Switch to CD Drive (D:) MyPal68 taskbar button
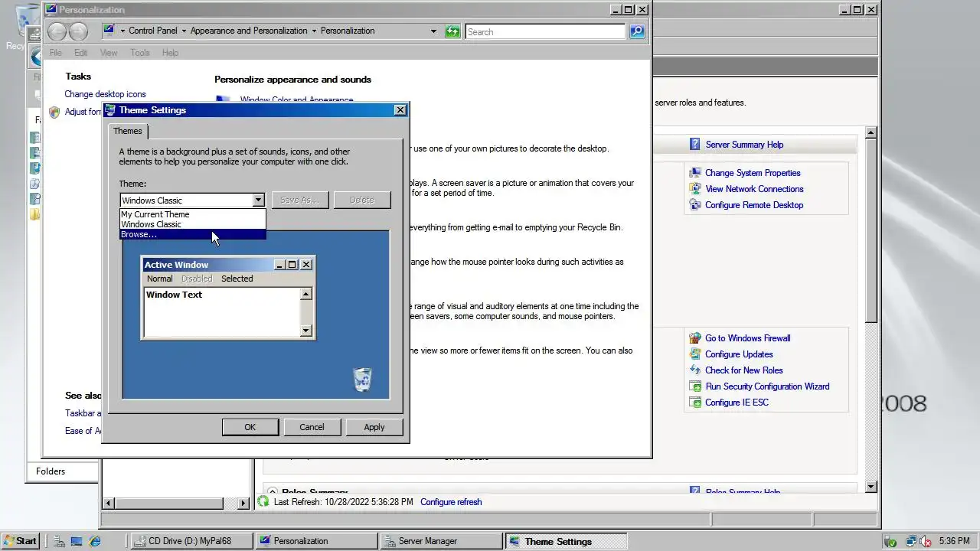 tap(191, 541)
